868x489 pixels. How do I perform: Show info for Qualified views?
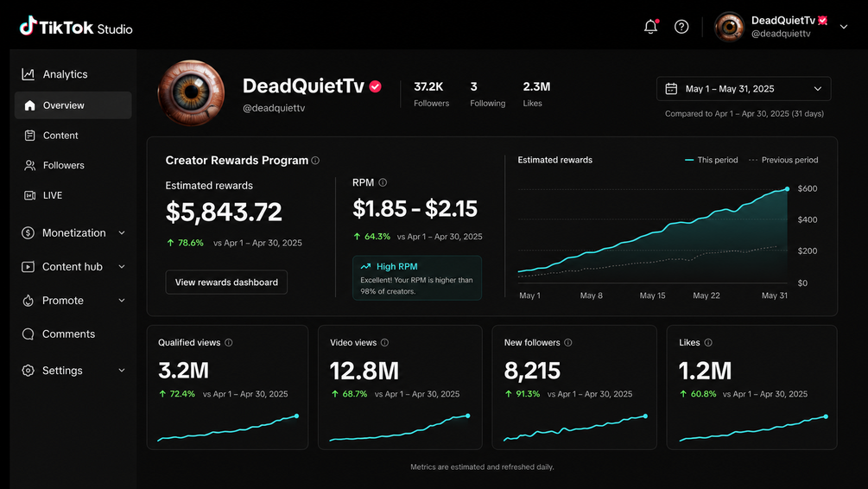(229, 343)
